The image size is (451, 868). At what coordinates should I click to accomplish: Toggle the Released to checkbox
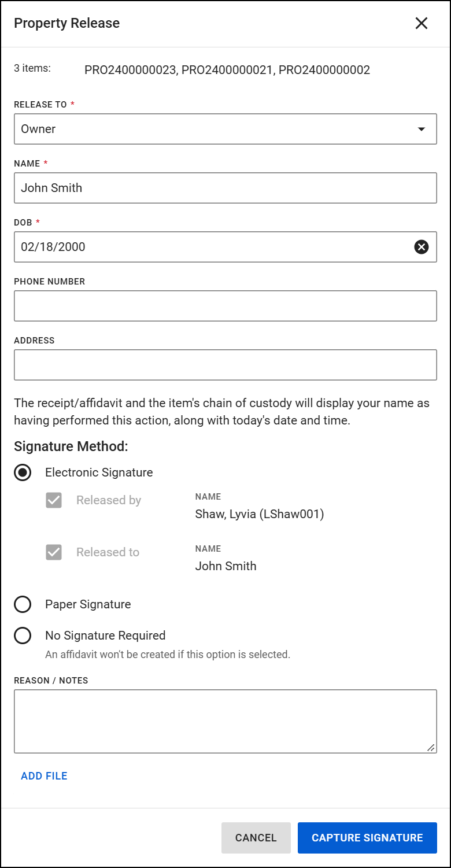point(53,552)
